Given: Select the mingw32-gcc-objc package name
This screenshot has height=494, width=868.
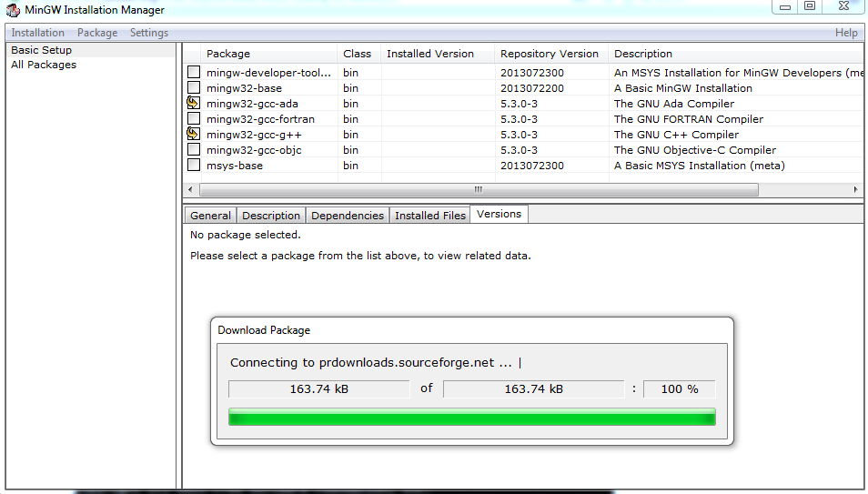Looking at the screenshot, I should pos(254,150).
